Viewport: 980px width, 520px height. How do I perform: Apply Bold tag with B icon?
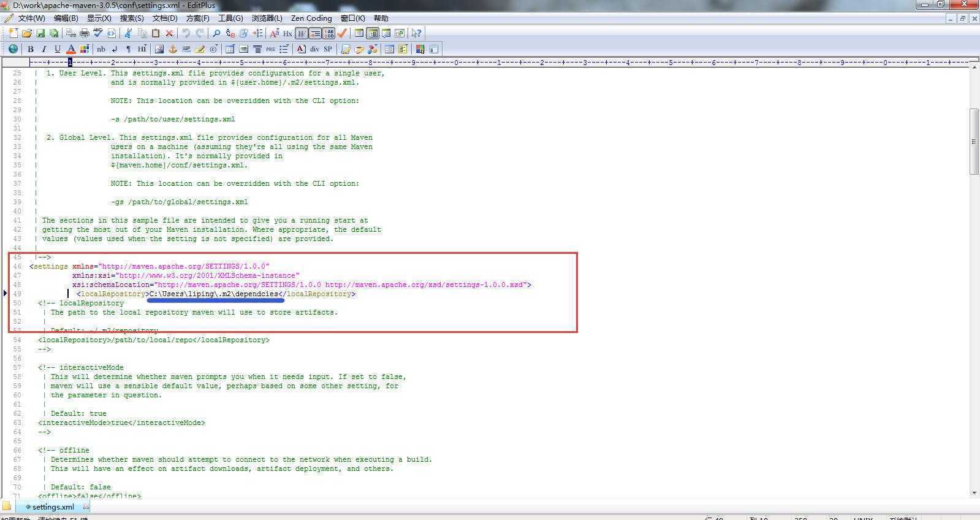coord(31,49)
